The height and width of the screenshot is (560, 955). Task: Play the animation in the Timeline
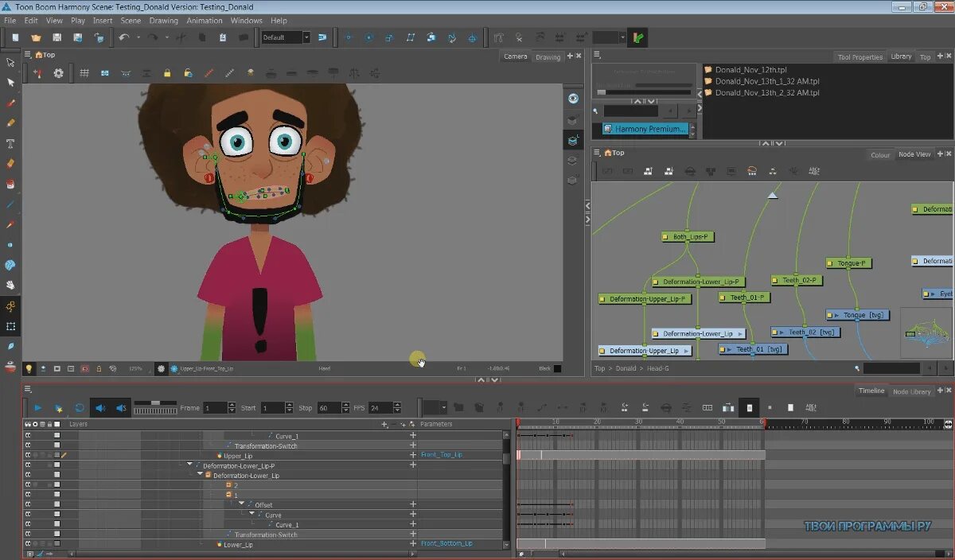click(x=37, y=407)
